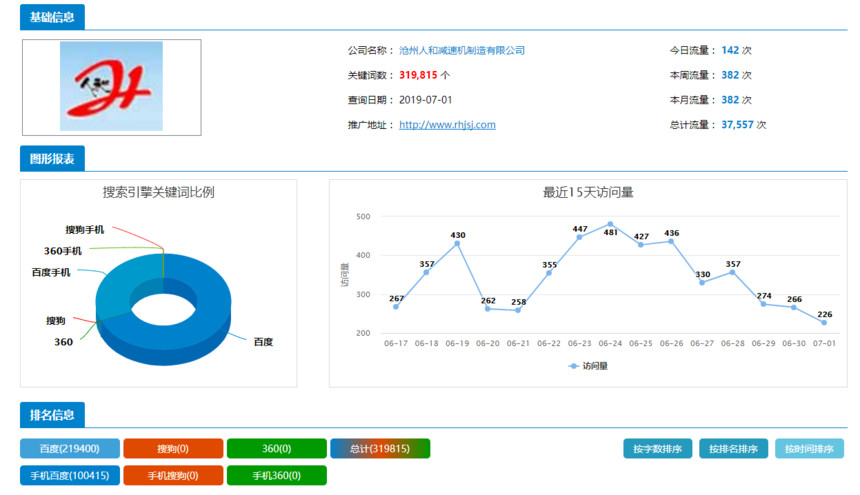Screen dimensions: 860x495
Task: Open the www.rhjsj.com promotion link
Action: tap(447, 125)
